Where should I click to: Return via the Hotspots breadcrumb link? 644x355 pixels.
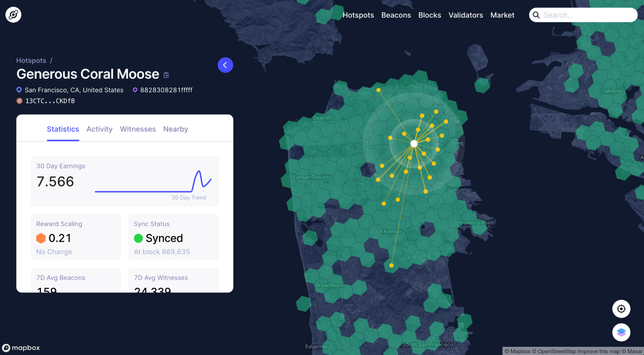tap(31, 60)
